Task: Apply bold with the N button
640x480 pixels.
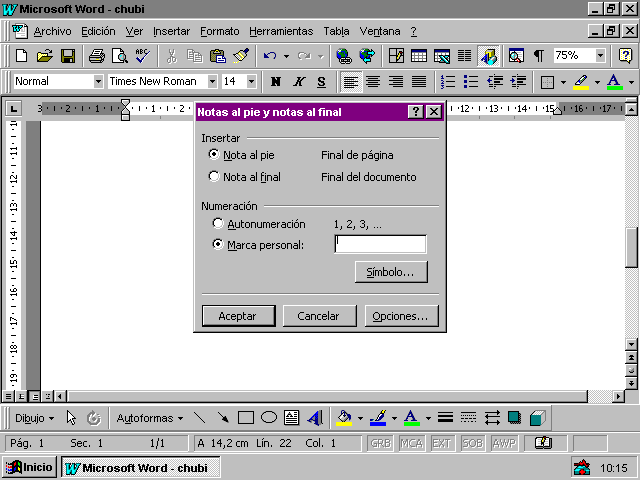Action: [276, 82]
